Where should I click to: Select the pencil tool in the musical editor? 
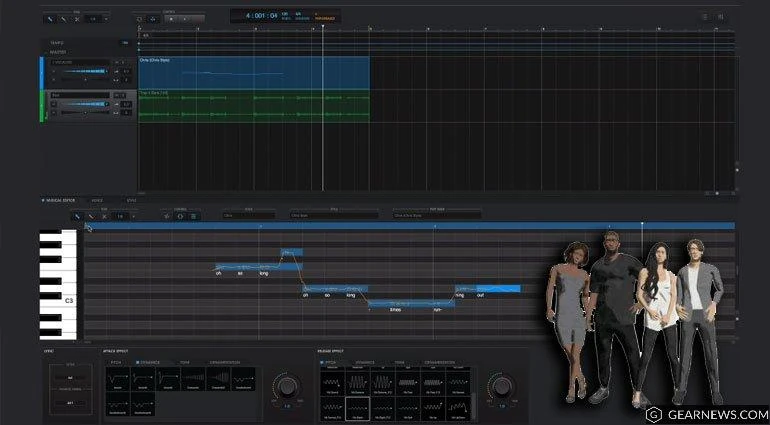point(78,216)
